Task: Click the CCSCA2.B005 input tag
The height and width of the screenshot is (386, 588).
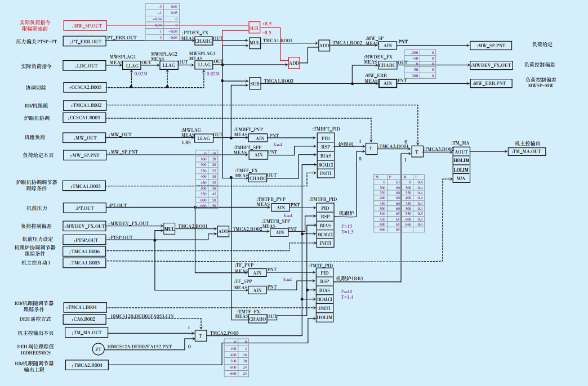Action: click(86, 88)
